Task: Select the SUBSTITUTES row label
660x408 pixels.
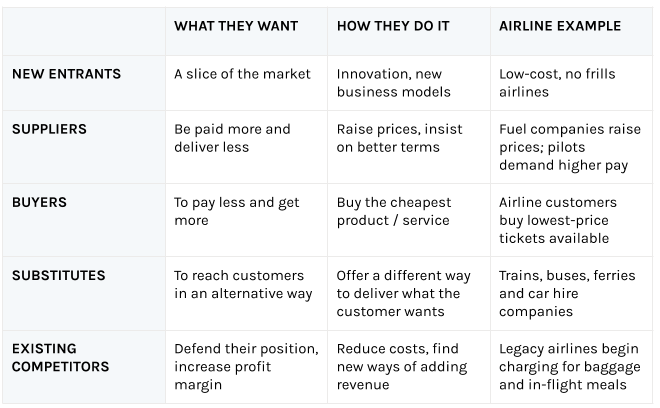Action: click(x=58, y=275)
